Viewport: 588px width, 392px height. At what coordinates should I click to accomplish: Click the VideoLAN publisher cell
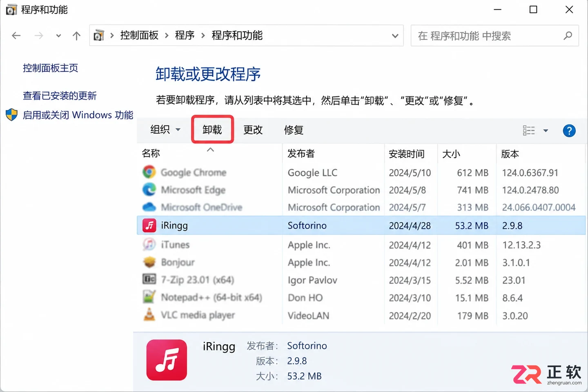308,316
